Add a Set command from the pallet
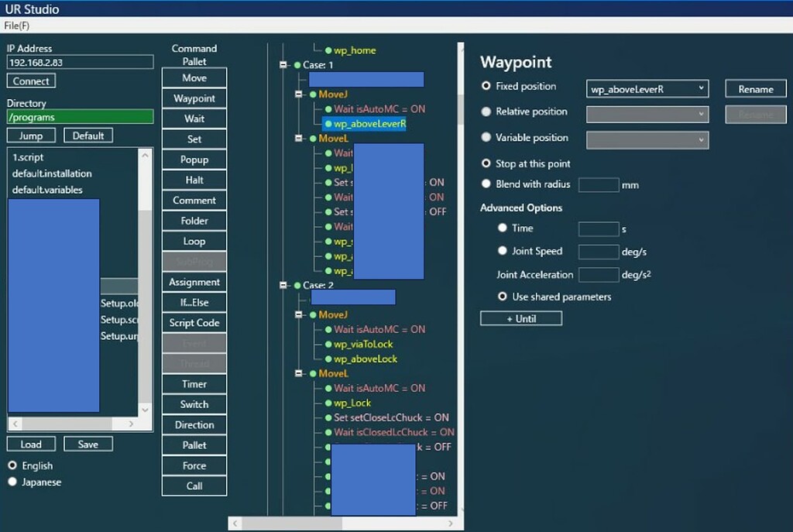This screenshot has height=532, width=793. [194, 139]
